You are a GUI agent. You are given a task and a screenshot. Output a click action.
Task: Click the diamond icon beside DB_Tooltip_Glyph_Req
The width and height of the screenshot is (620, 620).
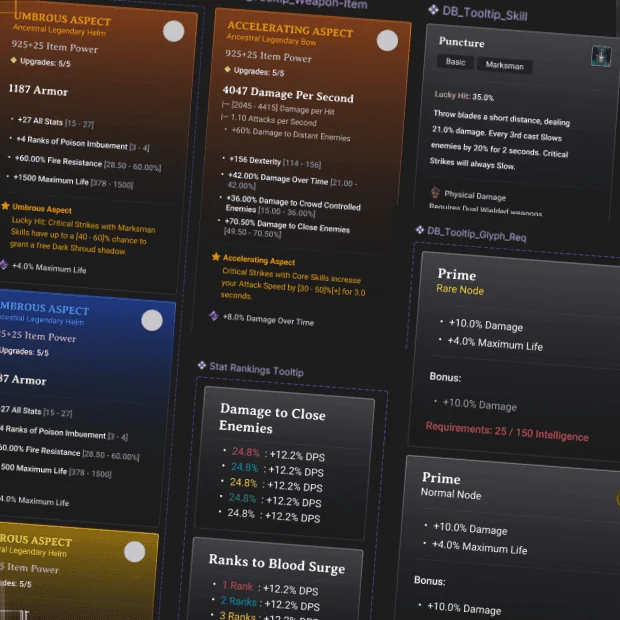click(x=420, y=230)
